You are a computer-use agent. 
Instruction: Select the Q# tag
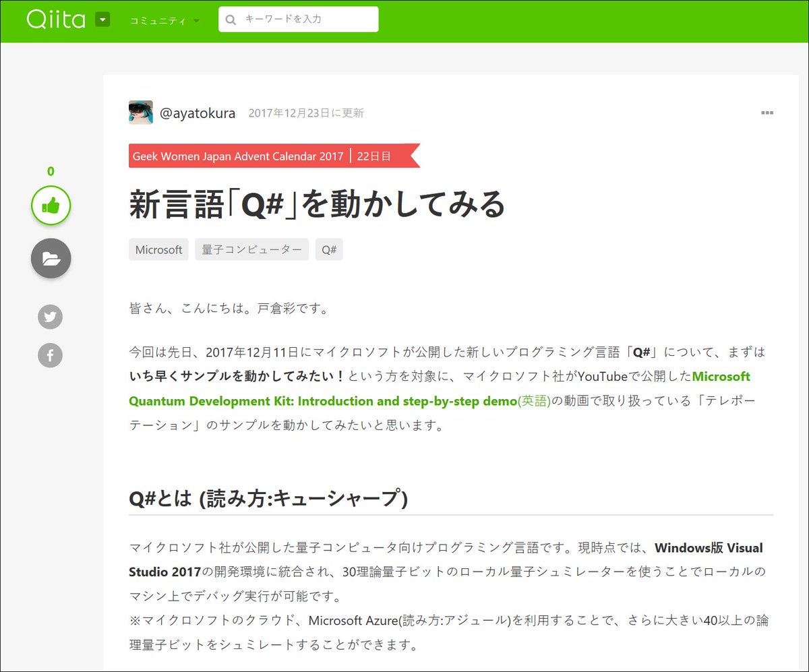pyautogui.click(x=329, y=249)
